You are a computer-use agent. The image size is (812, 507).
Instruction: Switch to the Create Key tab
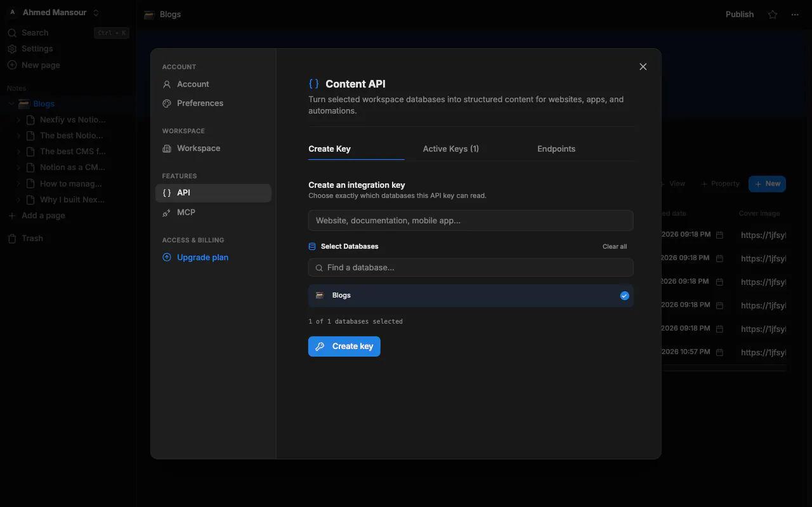(329, 149)
